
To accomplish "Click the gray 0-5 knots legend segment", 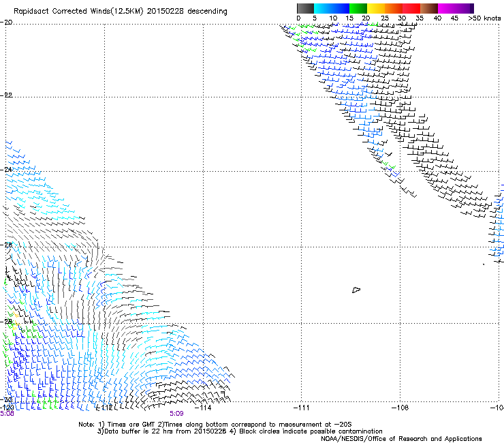I will [305, 8].
